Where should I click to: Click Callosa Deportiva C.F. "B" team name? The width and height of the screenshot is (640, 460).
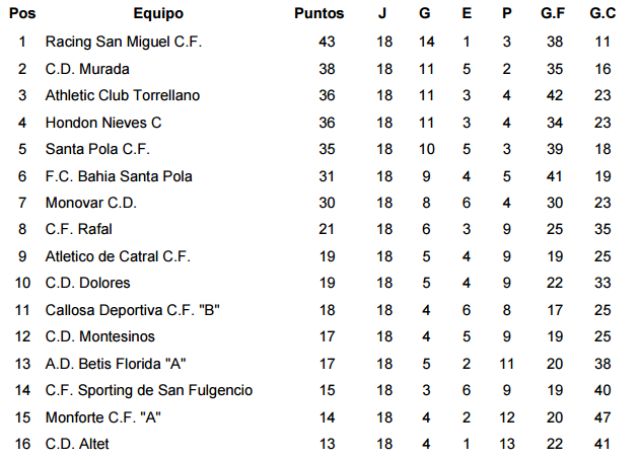click(x=132, y=310)
